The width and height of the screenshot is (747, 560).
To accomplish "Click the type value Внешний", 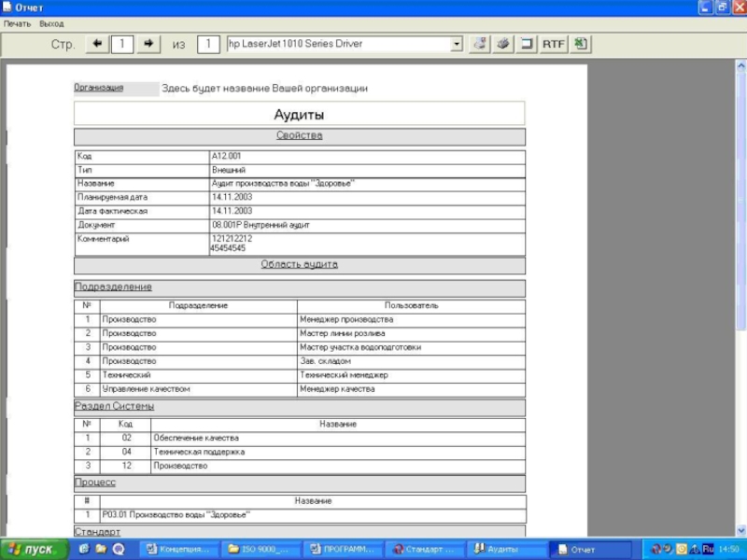I will [x=229, y=170].
